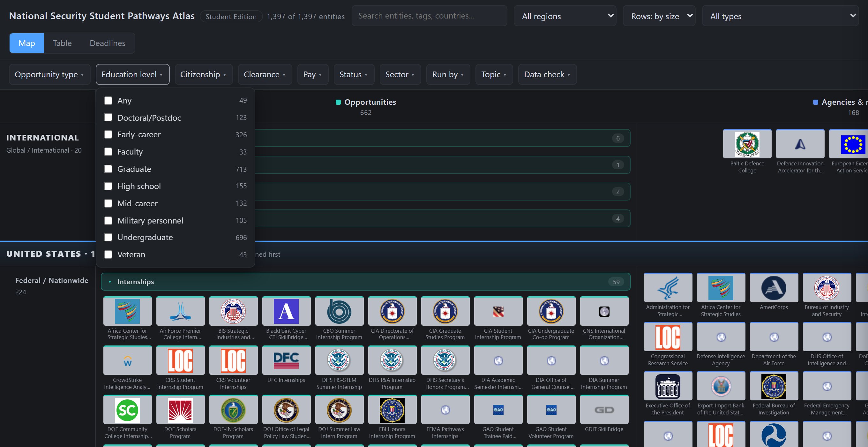This screenshot has width=868, height=447.
Task: Open FBI Honors Internship Program tile
Action: pos(392,417)
